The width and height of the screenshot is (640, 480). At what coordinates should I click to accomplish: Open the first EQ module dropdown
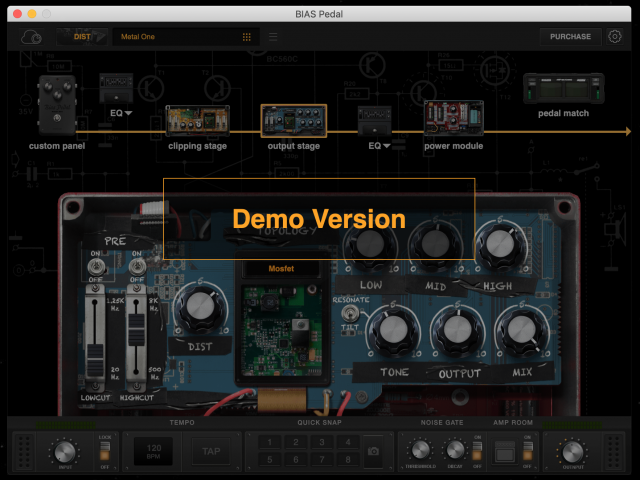pos(121,113)
